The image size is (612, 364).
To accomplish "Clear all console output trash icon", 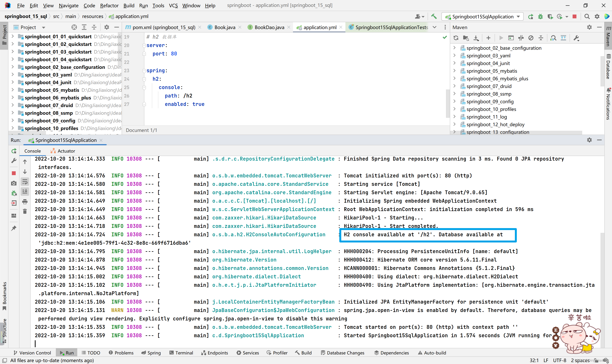I will click(x=25, y=211).
